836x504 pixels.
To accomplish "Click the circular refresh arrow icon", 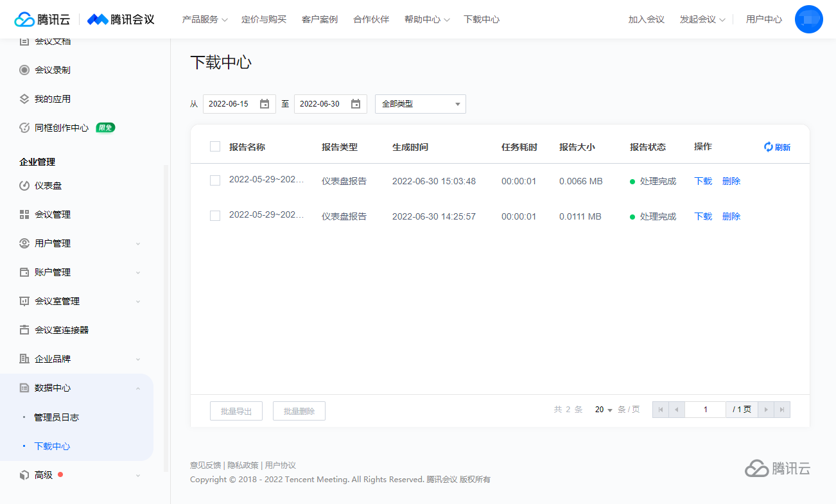I will point(769,147).
